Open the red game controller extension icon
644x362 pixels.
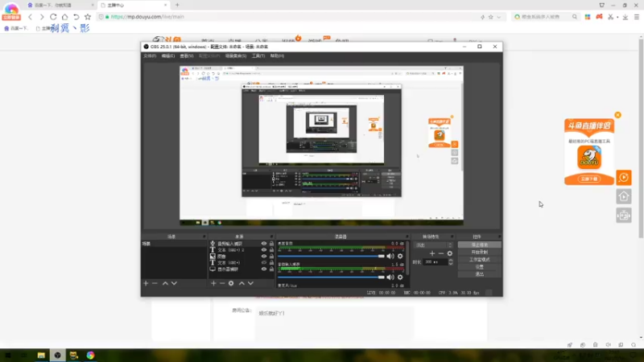[599, 17]
